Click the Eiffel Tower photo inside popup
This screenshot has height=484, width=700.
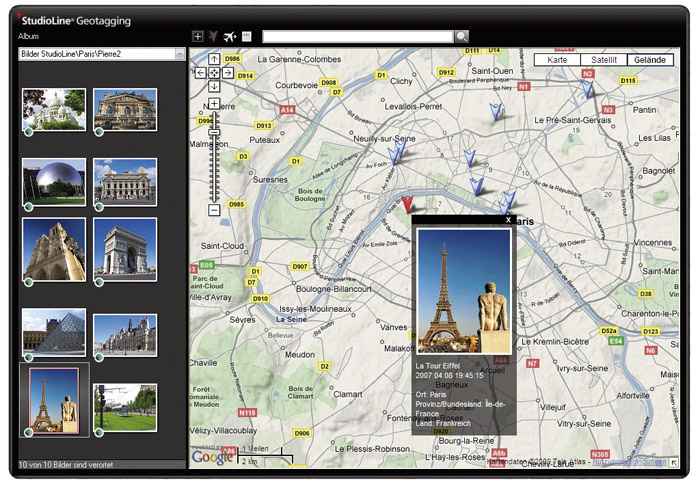coord(464,291)
